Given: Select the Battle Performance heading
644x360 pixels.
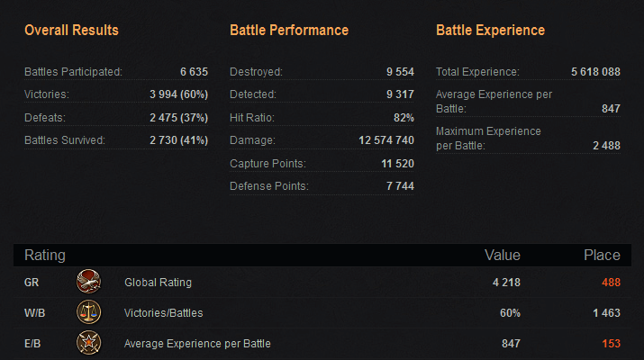Looking at the screenshot, I should [289, 31].
